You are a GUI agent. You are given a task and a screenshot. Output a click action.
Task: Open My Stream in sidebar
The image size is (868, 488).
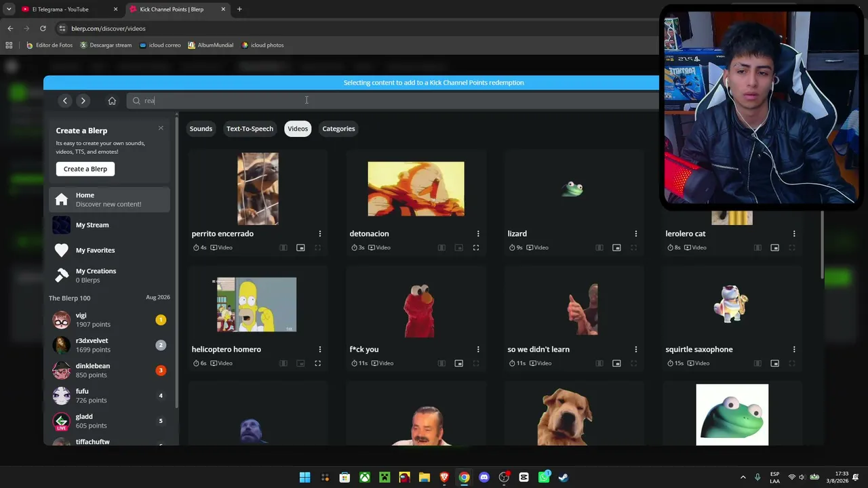tap(109, 225)
